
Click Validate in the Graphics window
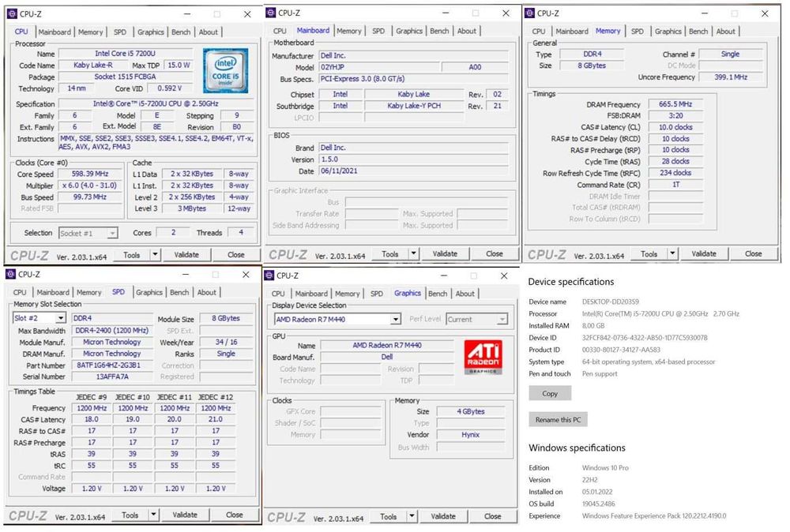pos(443,516)
